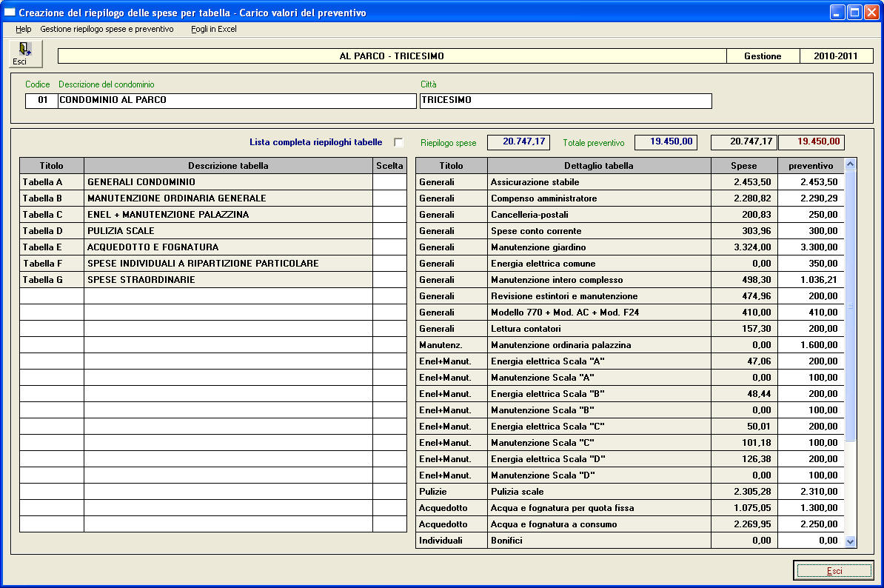Click Scelta cell for Tabella C
Image resolution: width=884 pixels, height=588 pixels.
click(x=389, y=214)
